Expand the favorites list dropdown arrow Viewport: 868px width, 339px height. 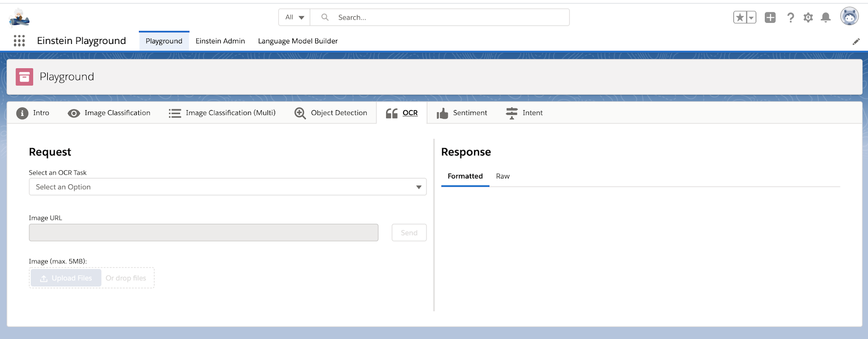[751, 17]
